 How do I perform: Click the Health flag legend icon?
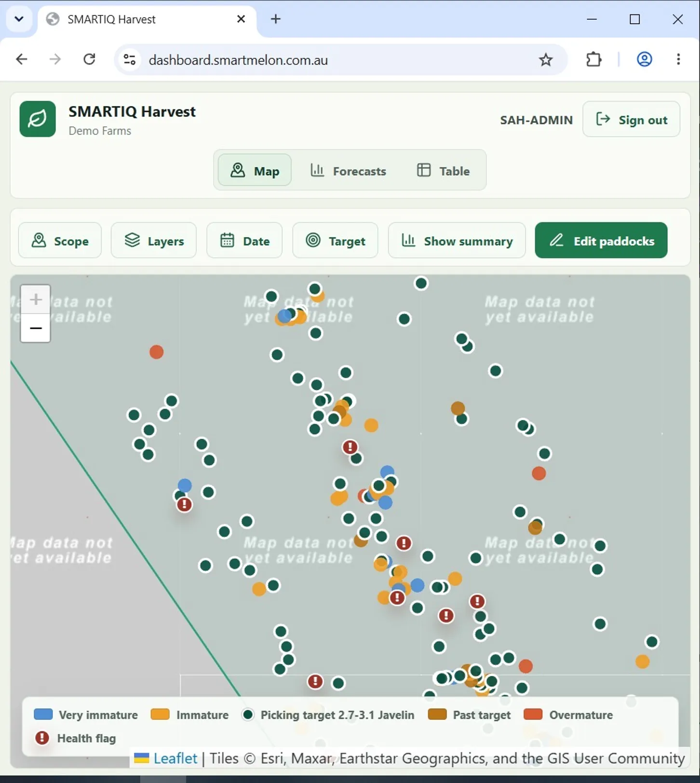(42, 738)
